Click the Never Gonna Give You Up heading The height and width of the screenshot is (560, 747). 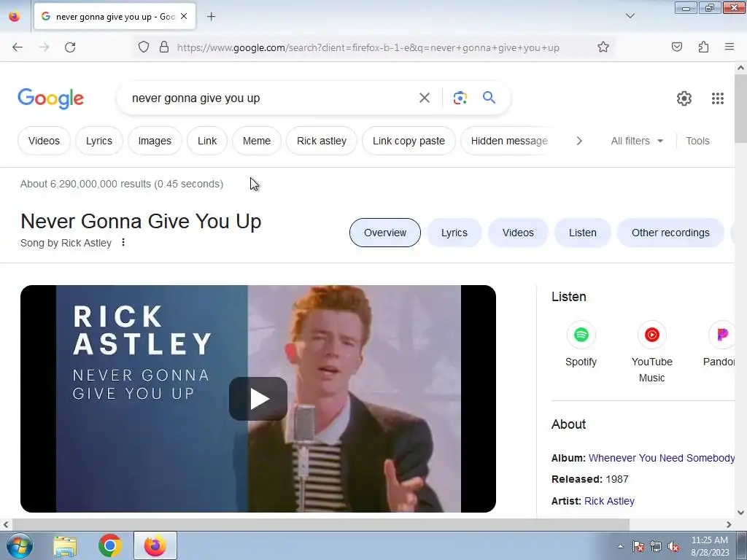(141, 222)
